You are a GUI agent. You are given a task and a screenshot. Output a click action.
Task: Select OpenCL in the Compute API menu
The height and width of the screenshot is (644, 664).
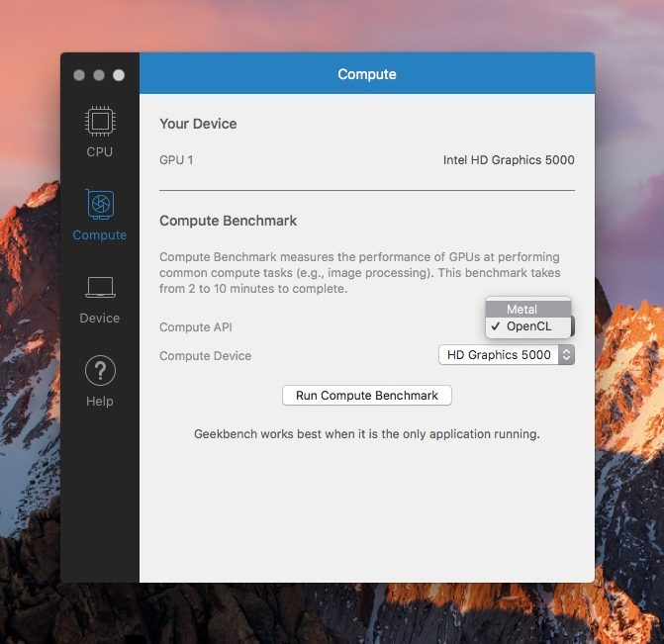point(528,326)
